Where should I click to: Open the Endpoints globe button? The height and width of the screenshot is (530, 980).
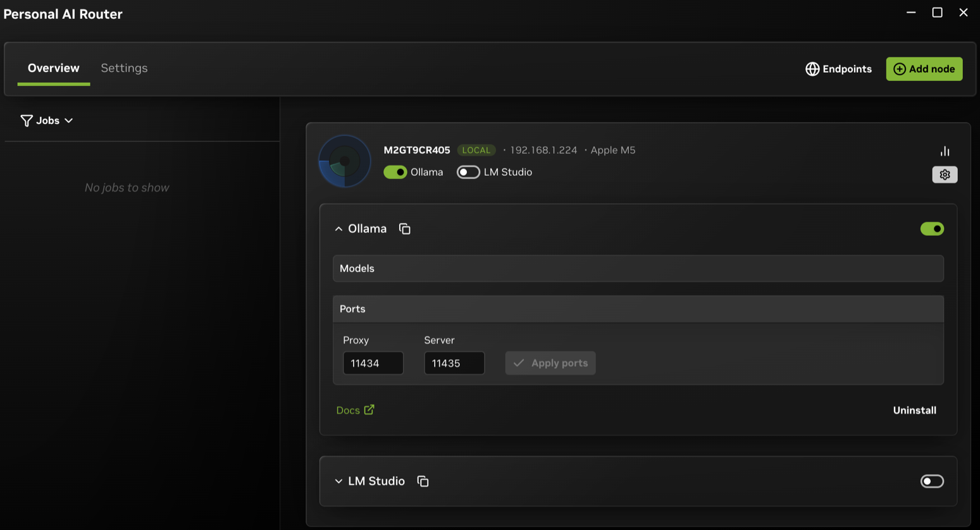point(838,69)
